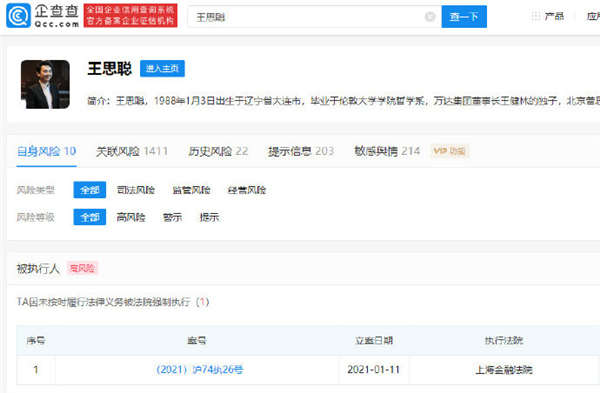Switch to the 关联风险 1411 tab
Viewport: 600px width, 393px height.
[132, 151]
